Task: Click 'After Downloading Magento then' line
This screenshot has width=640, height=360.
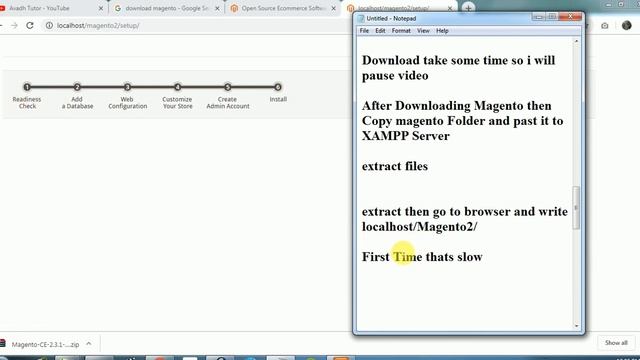Action: 456,106
